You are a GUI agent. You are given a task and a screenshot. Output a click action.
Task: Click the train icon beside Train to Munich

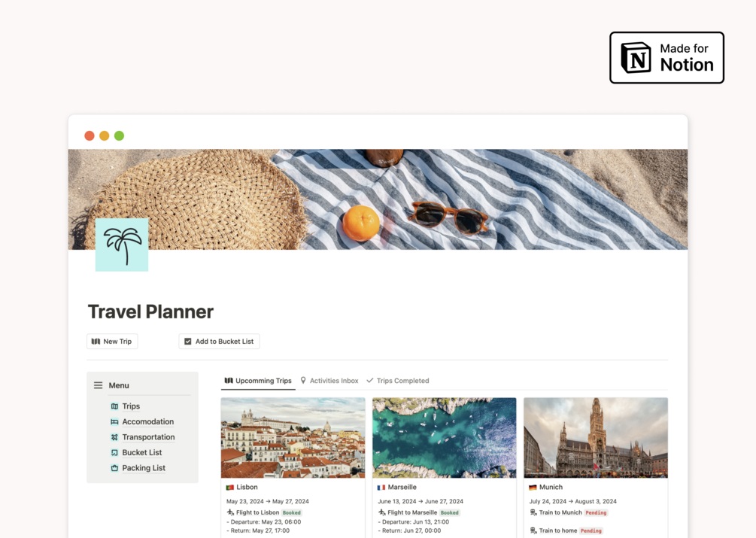coord(533,512)
